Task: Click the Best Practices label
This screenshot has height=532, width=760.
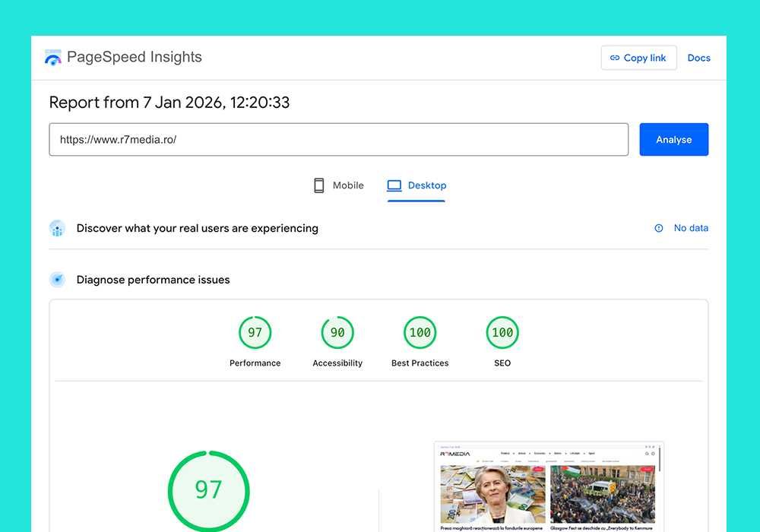Action: pyautogui.click(x=420, y=363)
